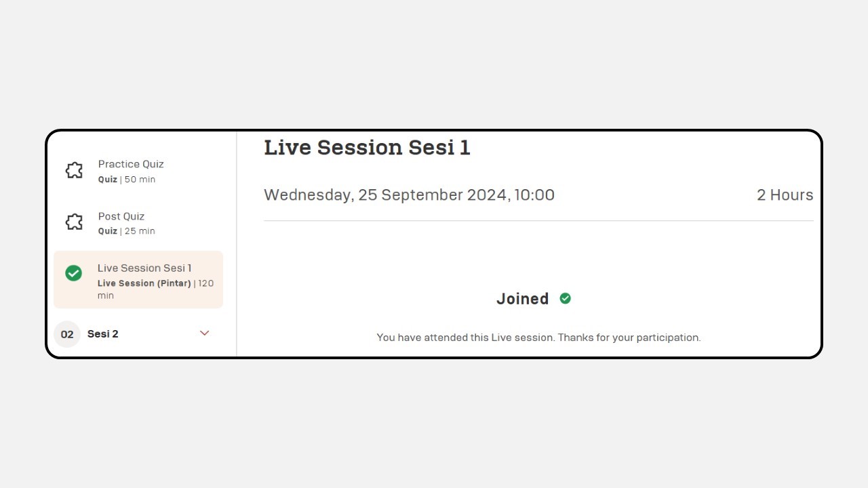Click the Joined status text
The width and height of the screenshot is (868, 488).
click(x=522, y=299)
